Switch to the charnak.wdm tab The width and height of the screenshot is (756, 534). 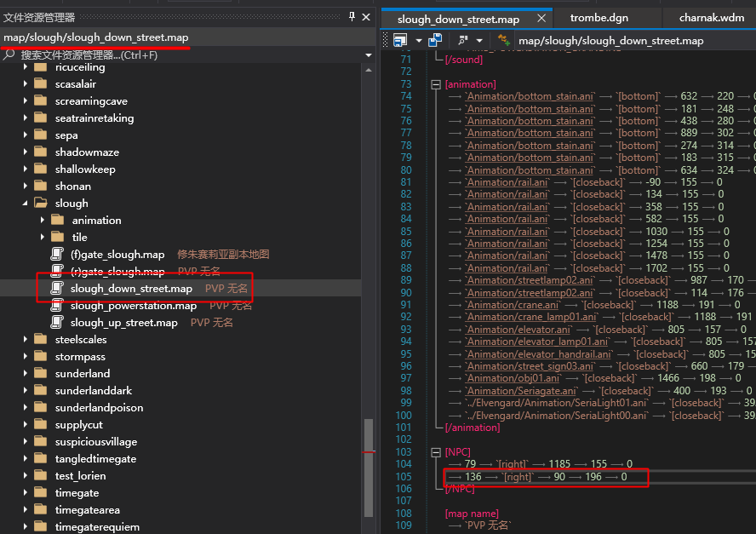click(712, 18)
